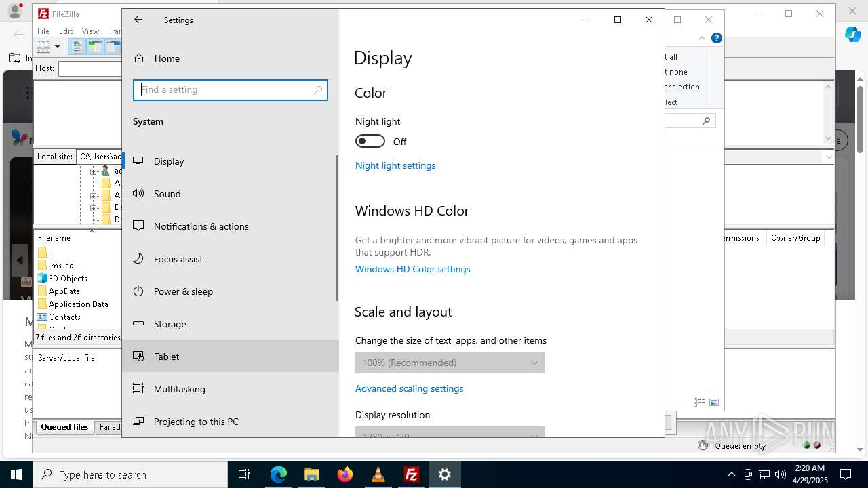Click Owner/Group column header in FileZilla

click(x=795, y=238)
